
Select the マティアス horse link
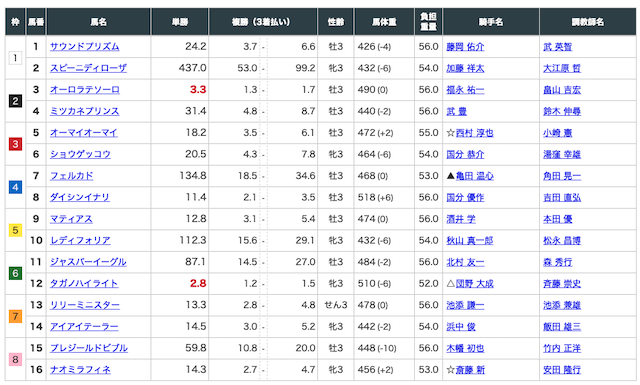click(71, 219)
